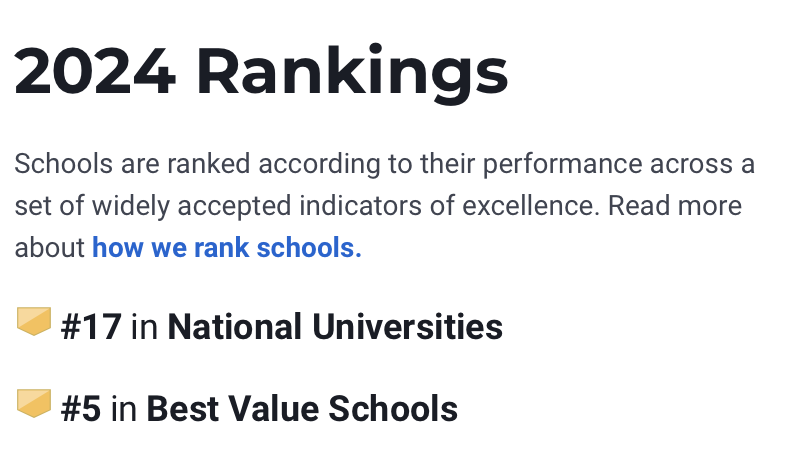The image size is (788, 458).
Task: Open the "how we rank schools" link
Action: click(227, 248)
